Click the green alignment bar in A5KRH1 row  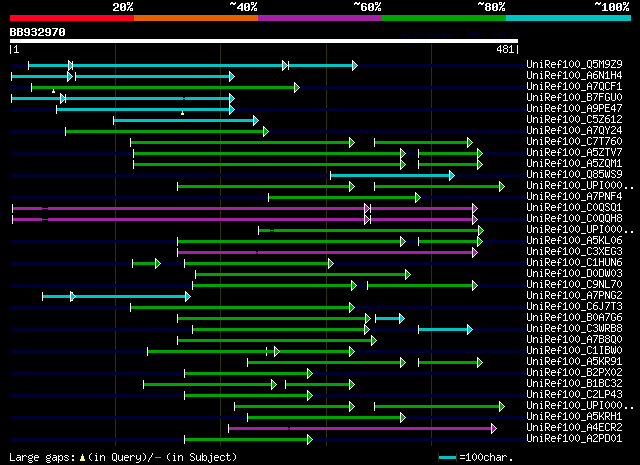[x=327, y=418]
